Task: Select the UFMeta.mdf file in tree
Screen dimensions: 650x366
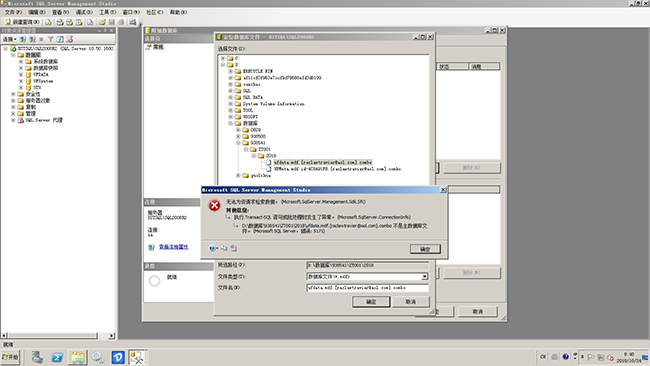Action: (x=337, y=169)
